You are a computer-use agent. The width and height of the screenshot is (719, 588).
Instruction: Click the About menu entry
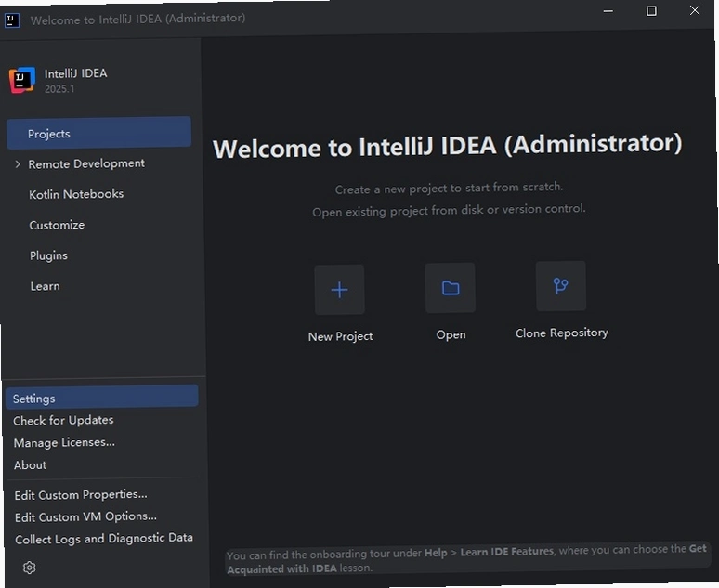(x=30, y=465)
